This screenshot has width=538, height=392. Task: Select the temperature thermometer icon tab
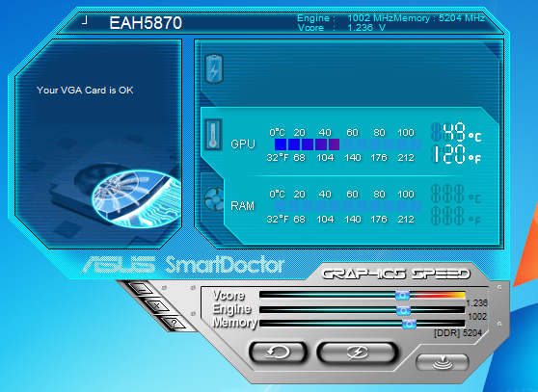click(x=213, y=135)
